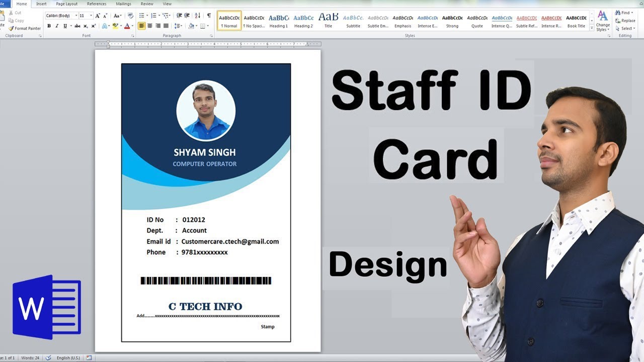The image size is (644, 362).
Task: Click the Shrink Font icon
Action: (x=105, y=16)
